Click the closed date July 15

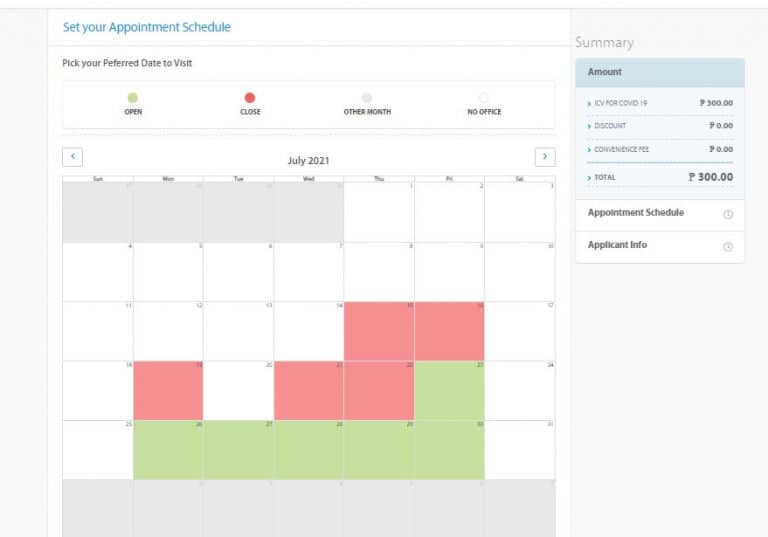379,331
